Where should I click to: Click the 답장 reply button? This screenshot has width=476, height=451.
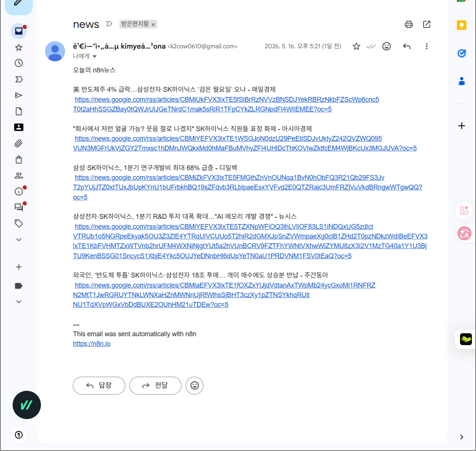(99, 386)
